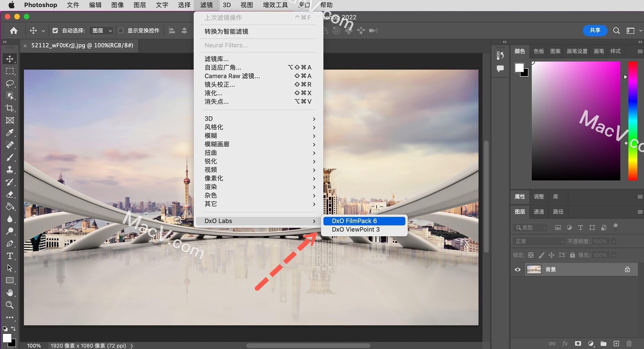The width and height of the screenshot is (644, 349).
Task: Switch to the 调整 panel tab
Action: 539,197
